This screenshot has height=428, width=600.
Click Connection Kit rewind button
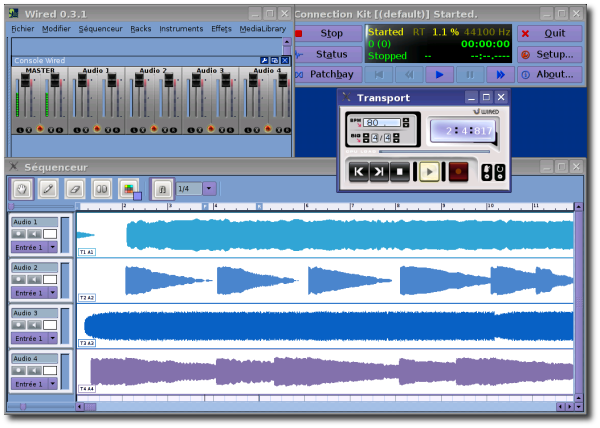409,75
